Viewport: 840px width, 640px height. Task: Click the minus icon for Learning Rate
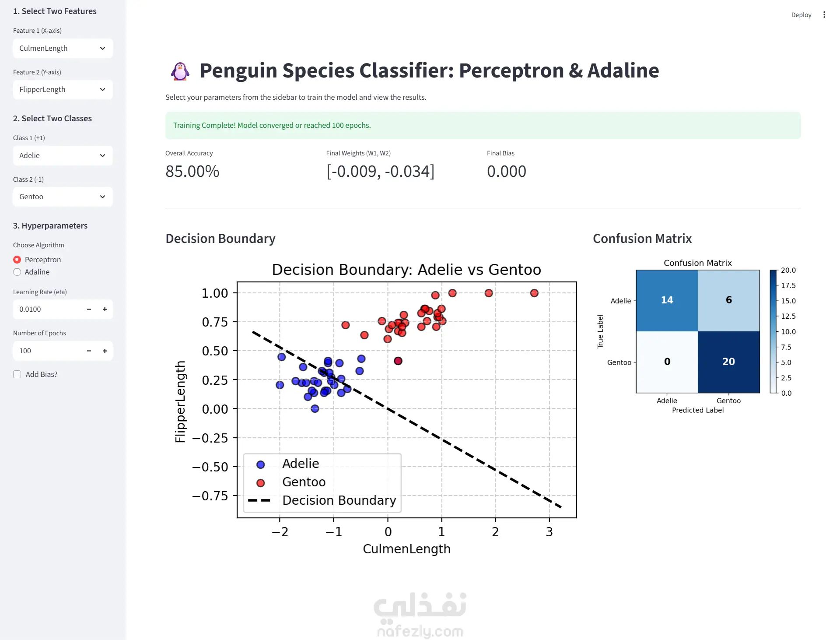pyautogui.click(x=89, y=309)
